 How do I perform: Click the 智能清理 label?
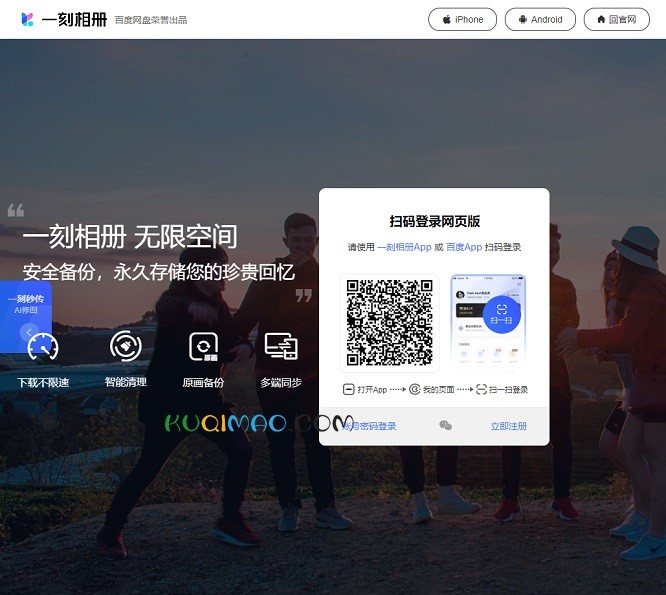point(126,382)
